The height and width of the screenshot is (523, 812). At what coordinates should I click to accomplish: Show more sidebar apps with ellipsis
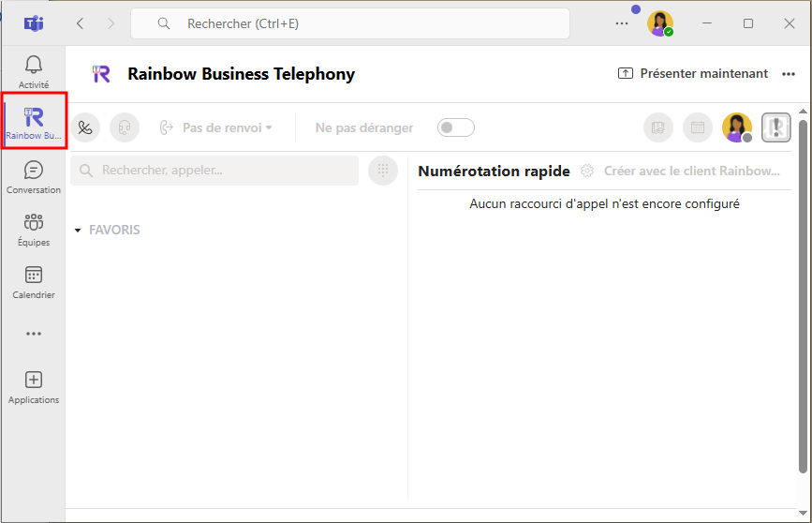(33, 333)
